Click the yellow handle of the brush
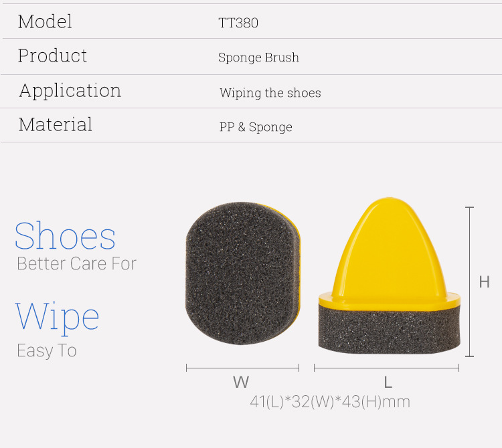502x448 pixels. [390, 253]
